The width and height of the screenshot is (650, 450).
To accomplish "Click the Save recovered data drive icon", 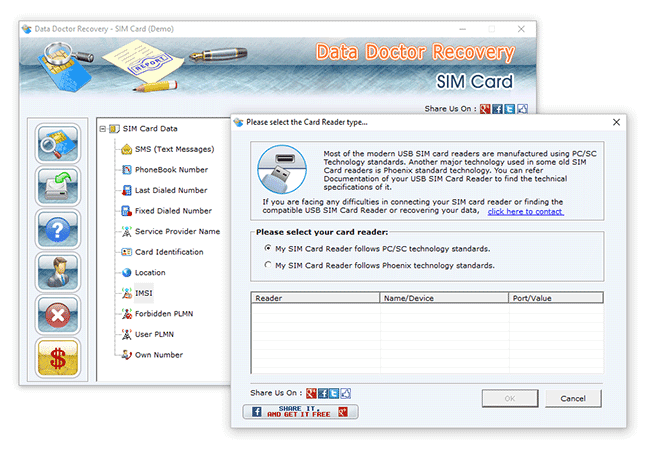I will tap(58, 186).
